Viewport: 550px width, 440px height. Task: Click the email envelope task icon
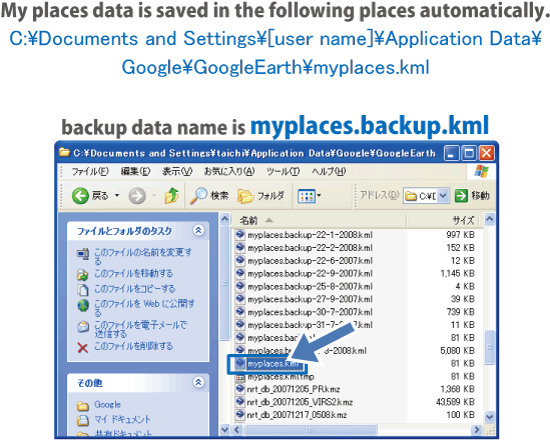click(x=83, y=327)
